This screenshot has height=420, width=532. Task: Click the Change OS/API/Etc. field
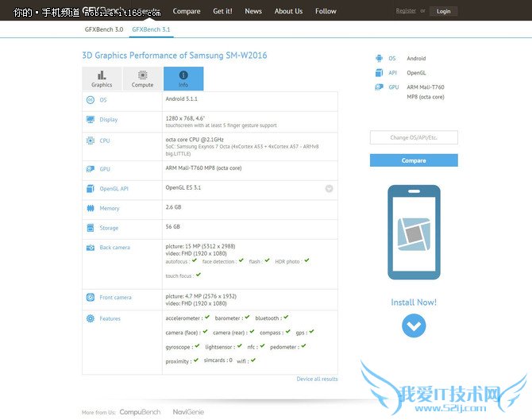[414, 137]
